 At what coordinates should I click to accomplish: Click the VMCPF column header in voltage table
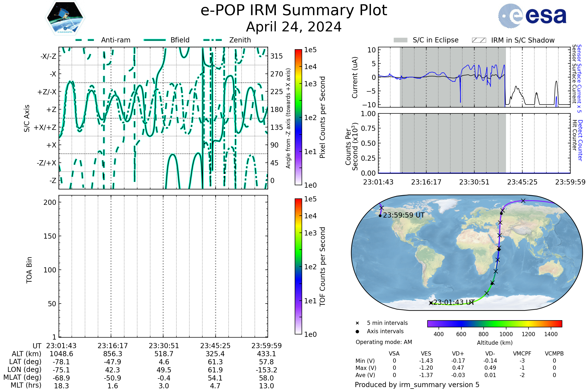[522, 354]
